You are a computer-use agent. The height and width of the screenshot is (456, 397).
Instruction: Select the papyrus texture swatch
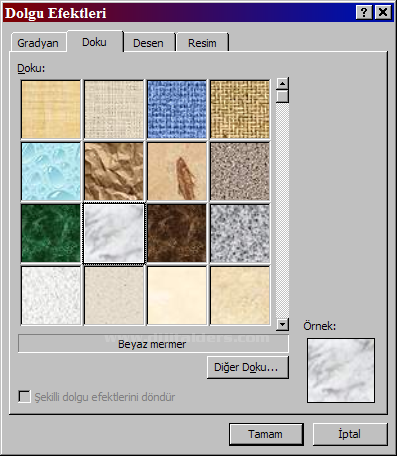point(51,109)
